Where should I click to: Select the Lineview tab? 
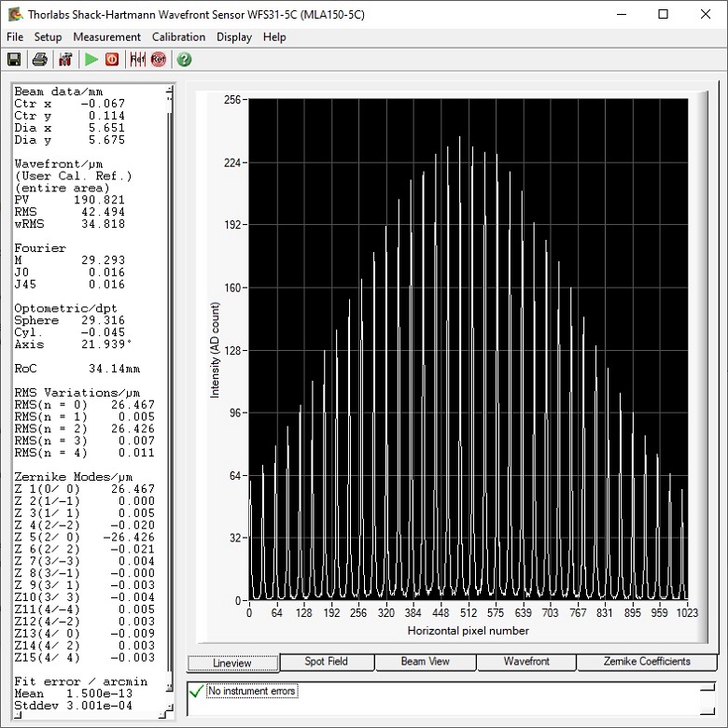point(232,663)
